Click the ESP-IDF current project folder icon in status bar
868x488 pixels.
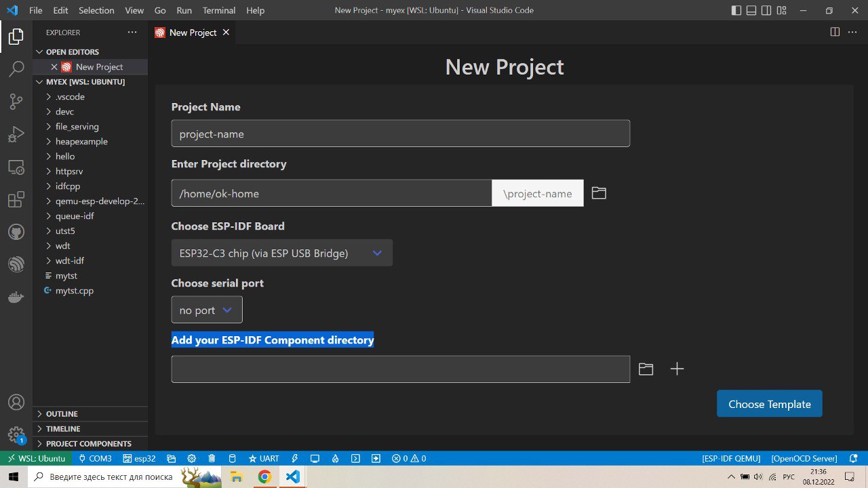pos(172,458)
